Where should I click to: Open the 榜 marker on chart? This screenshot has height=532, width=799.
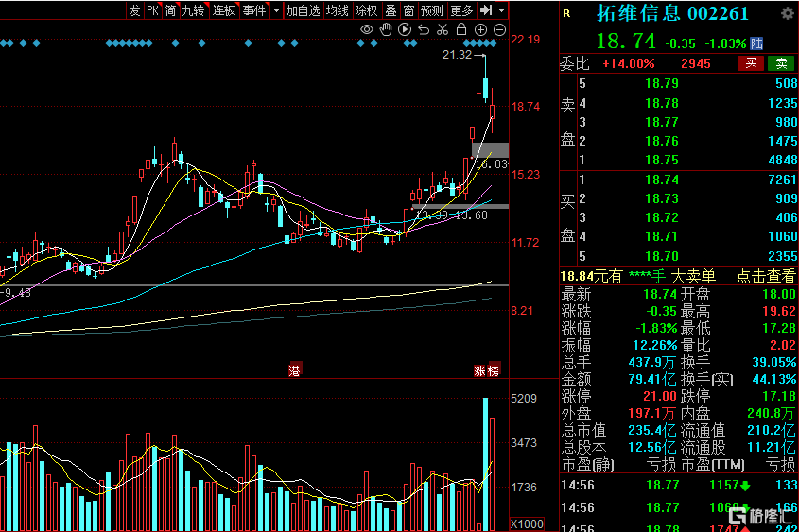tap(494, 370)
